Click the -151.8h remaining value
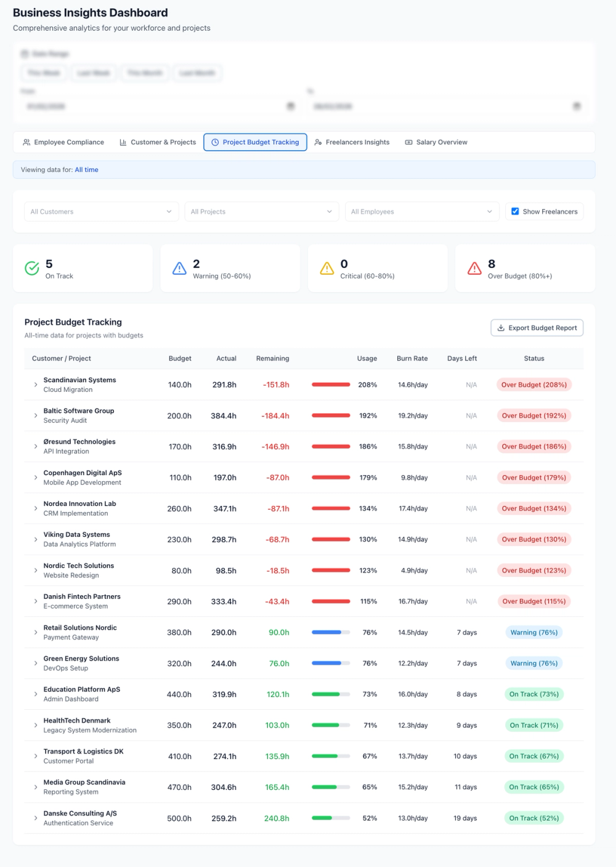The height and width of the screenshot is (867, 616). (276, 385)
